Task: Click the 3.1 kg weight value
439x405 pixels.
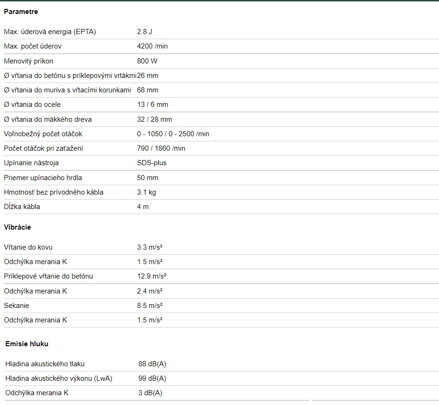Action: [x=146, y=192]
